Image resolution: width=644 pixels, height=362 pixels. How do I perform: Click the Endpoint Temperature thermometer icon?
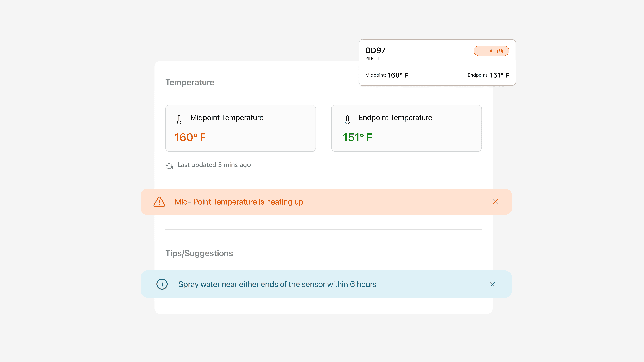click(347, 120)
